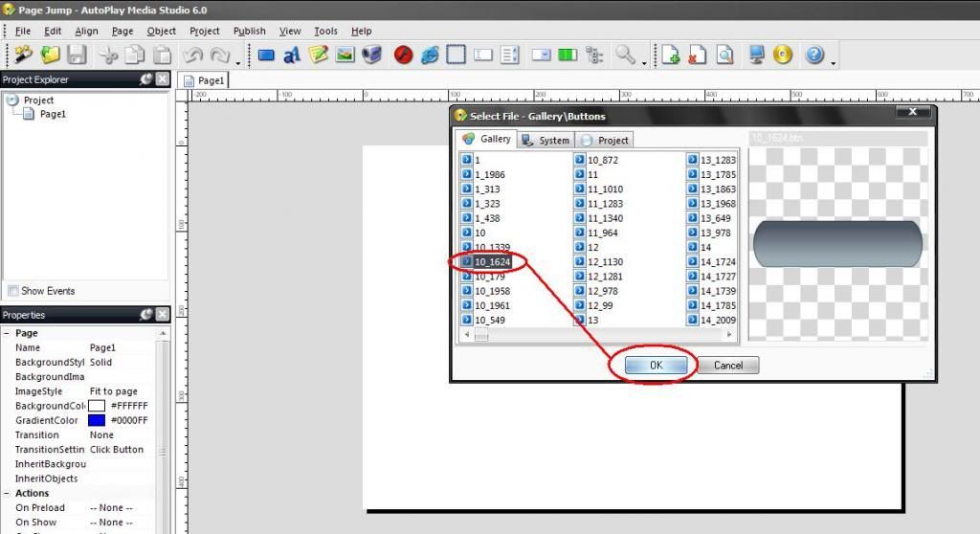Collapse the Actions properties section
980x534 pixels.
click(8, 493)
